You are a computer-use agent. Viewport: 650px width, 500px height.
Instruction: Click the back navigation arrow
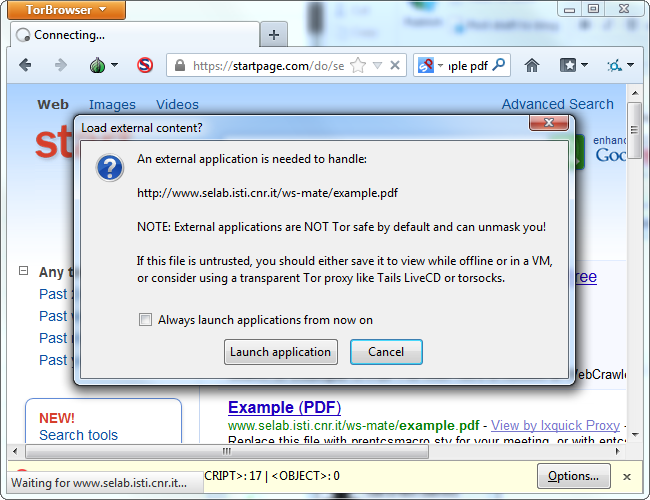pos(26,65)
